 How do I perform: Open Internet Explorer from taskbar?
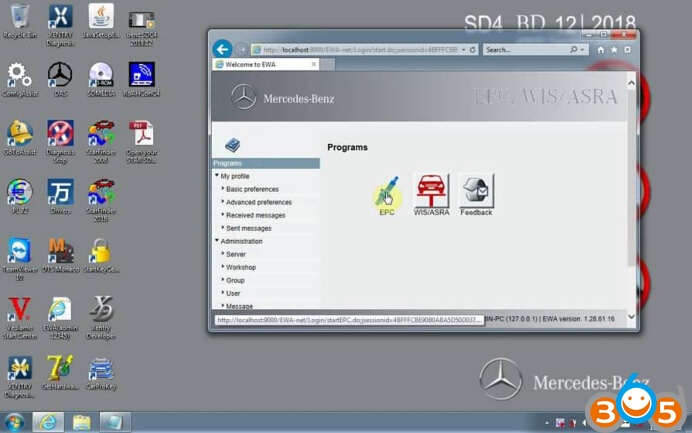48,422
